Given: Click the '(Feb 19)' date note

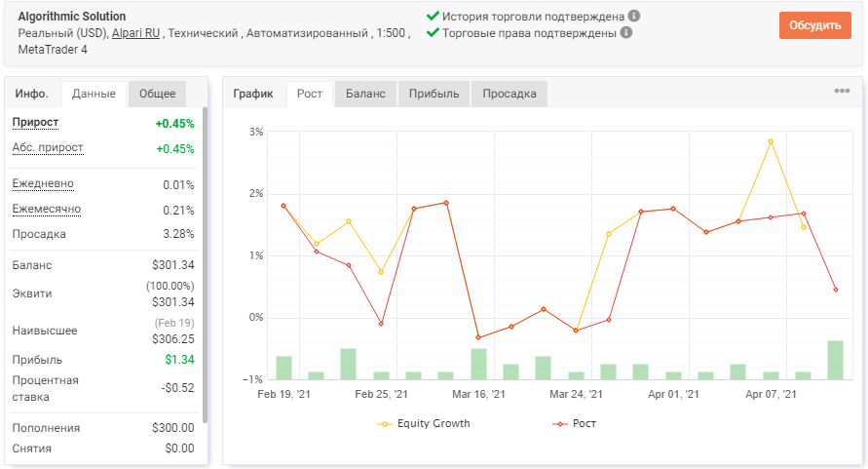Looking at the screenshot, I should point(174,323).
